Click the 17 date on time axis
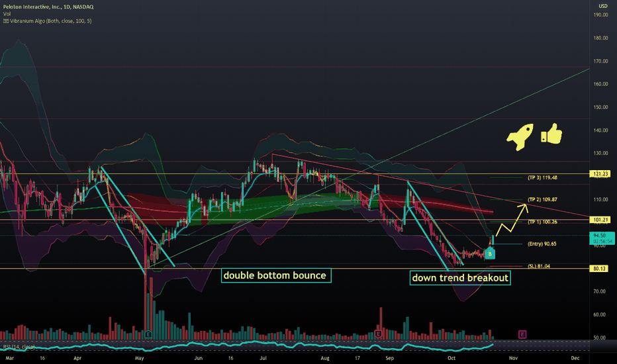This screenshot has width=617, height=364. [x=357, y=358]
